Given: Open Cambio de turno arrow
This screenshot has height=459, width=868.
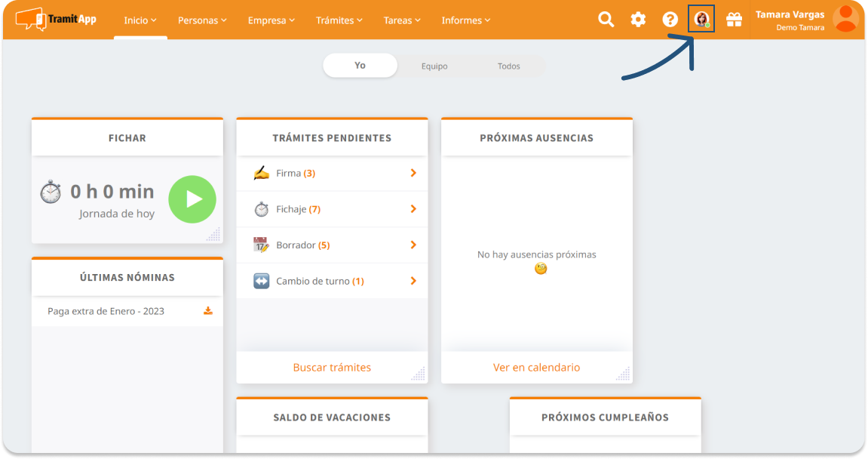Looking at the screenshot, I should [x=413, y=281].
